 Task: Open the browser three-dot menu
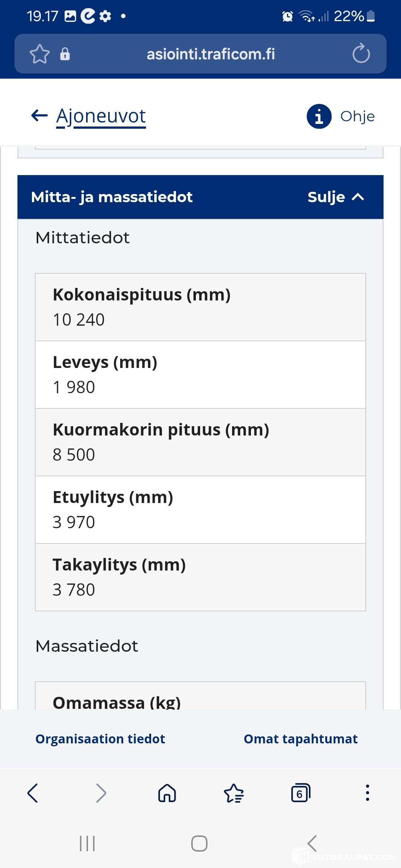pyautogui.click(x=368, y=793)
